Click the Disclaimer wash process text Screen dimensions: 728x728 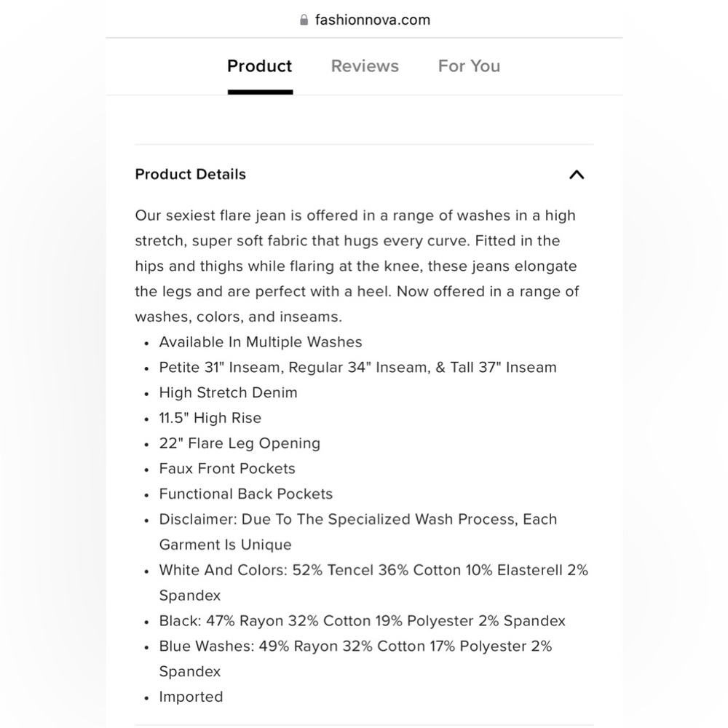tap(357, 520)
